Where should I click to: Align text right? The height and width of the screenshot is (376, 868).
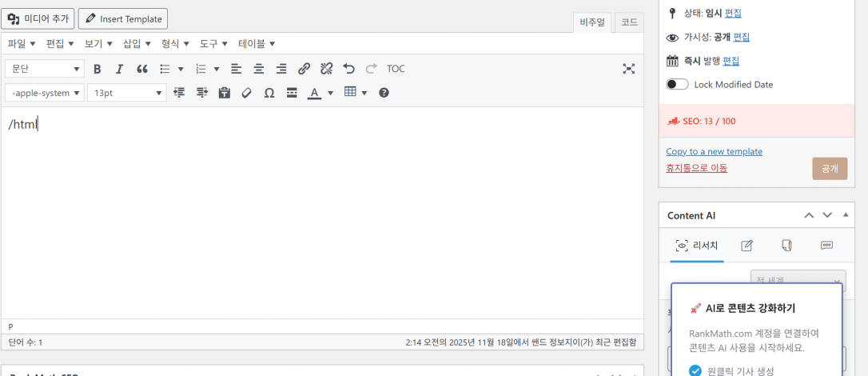click(x=281, y=70)
